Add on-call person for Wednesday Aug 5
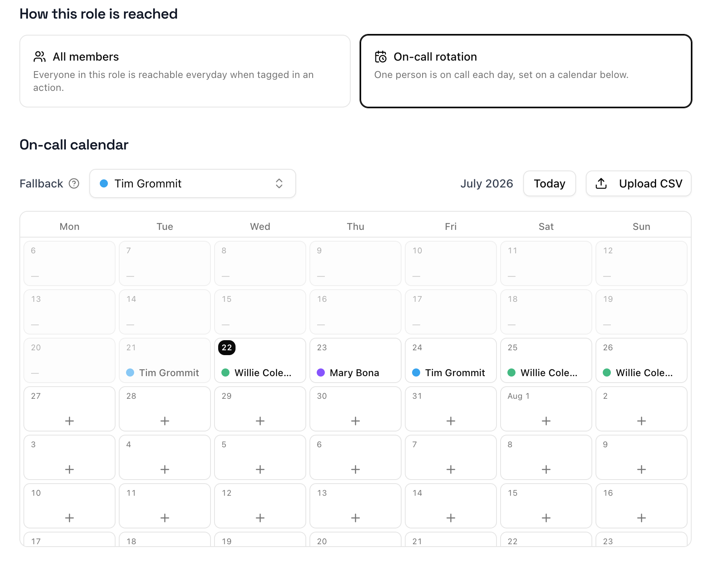The image size is (728, 564). (260, 469)
